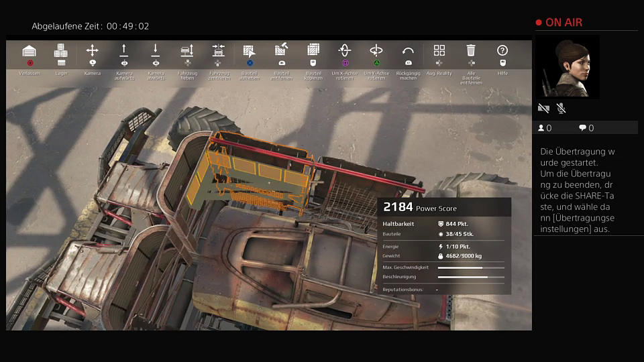Rotate part with Um Y-Achse rotieren

(x=376, y=52)
